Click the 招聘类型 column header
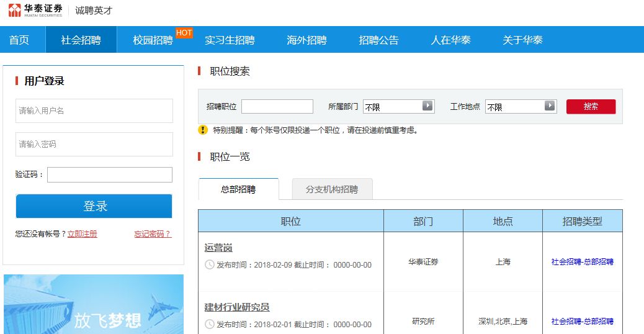The image size is (644, 334). (583, 221)
